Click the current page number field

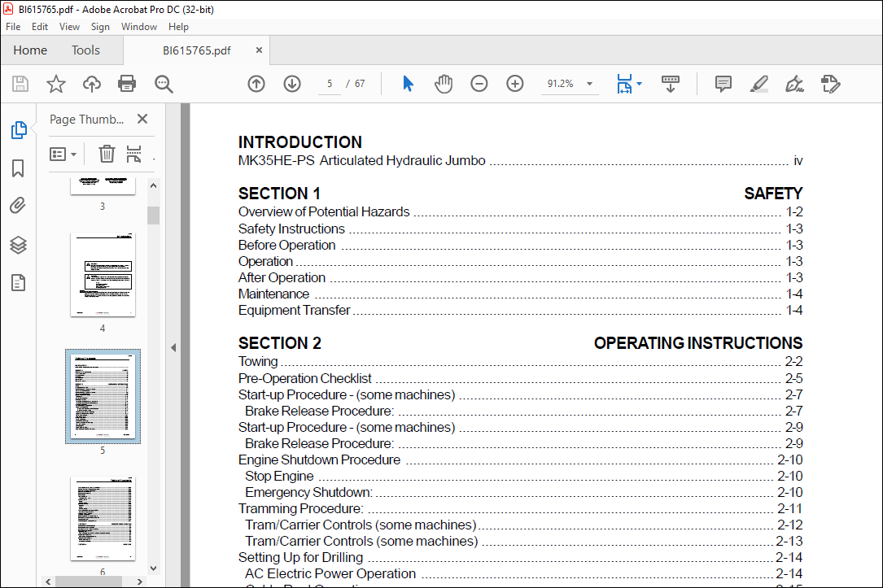[x=330, y=84]
